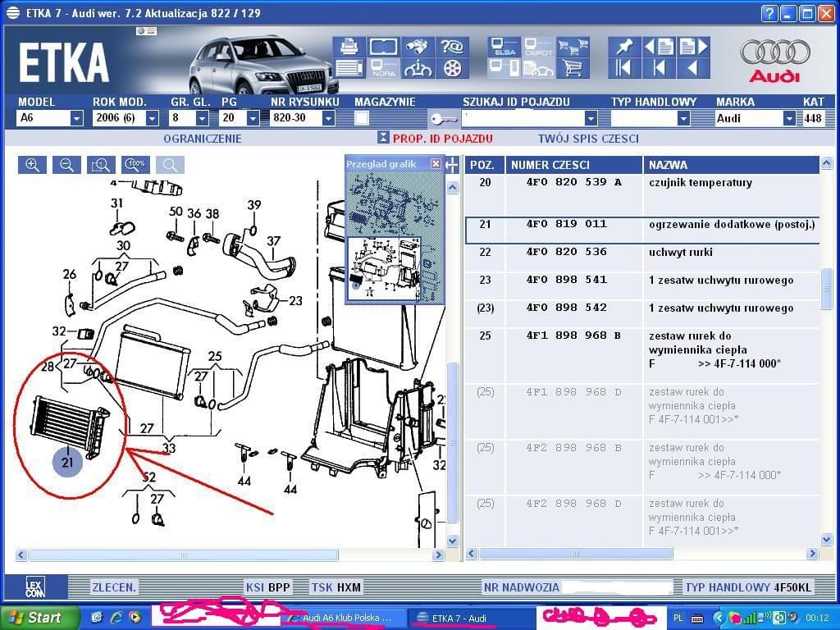Open the binoculars search tool
Viewport: 840px width, 630px height.
click(x=418, y=47)
